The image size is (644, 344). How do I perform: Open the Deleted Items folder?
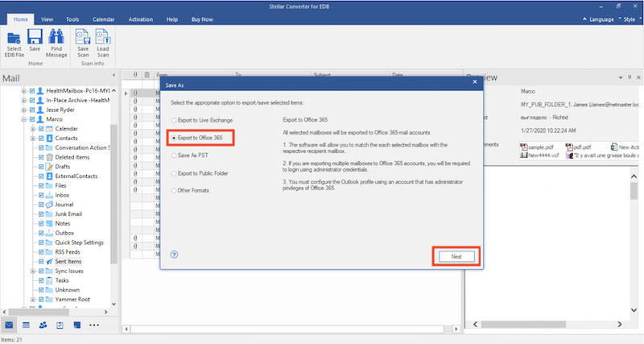pos(72,157)
